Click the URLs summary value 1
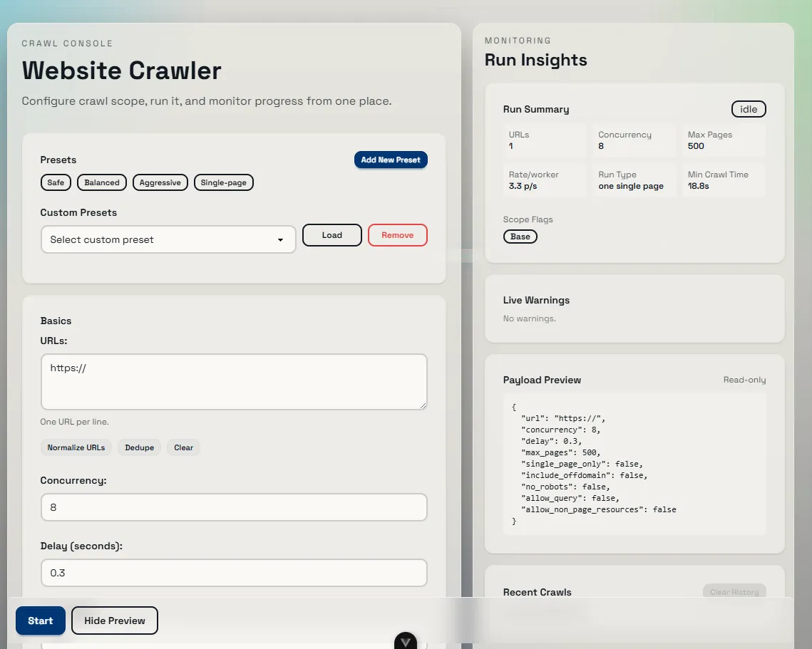This screenshot has height=649, width=812. (x=510, y=146)
